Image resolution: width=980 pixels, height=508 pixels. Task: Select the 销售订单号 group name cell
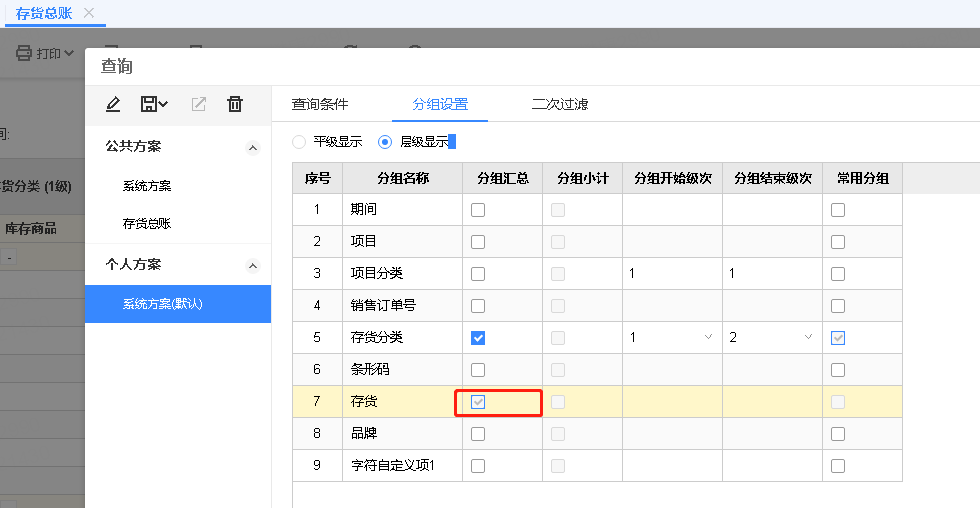coord(402,306)
